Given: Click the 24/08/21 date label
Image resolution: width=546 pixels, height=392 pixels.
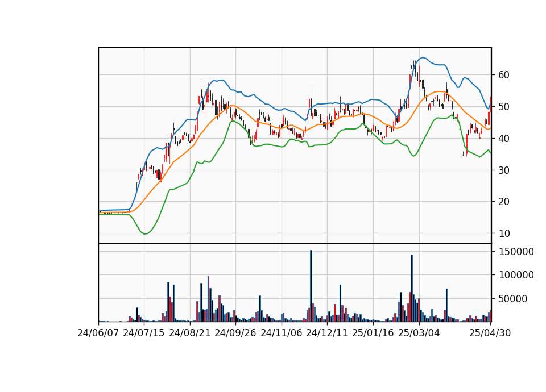Looking at the screenshot, I should click(x=190, y=333).
